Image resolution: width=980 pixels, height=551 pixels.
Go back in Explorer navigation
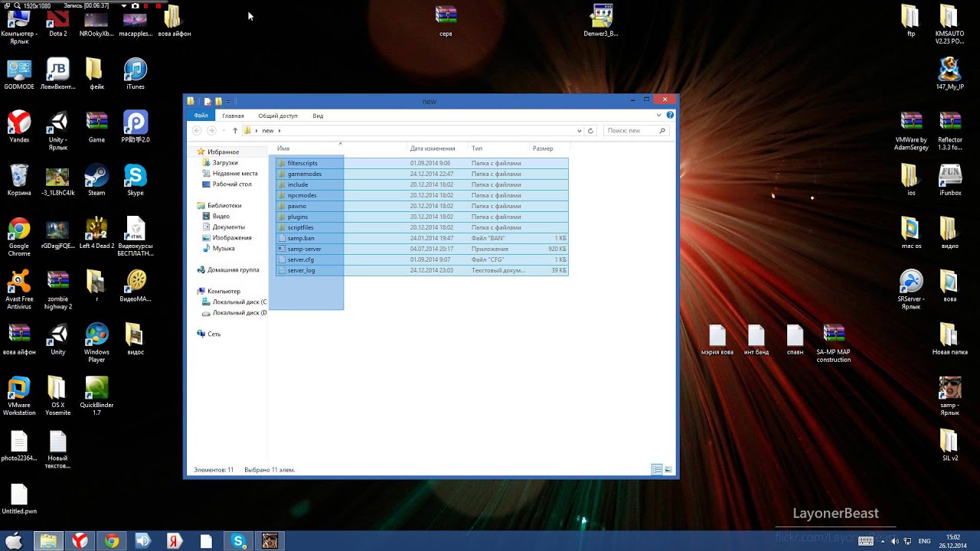198,131
